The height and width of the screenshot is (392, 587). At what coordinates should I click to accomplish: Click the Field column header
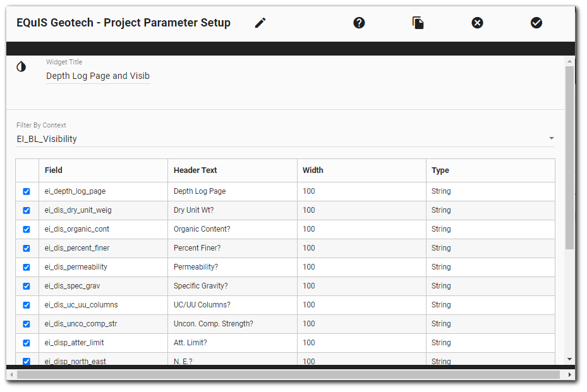54,170
